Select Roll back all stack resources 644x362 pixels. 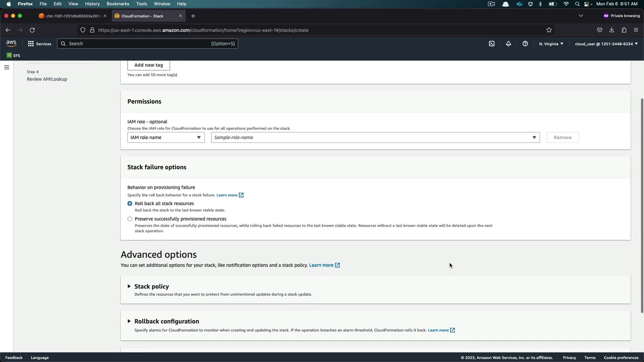[x=130, y=203]
